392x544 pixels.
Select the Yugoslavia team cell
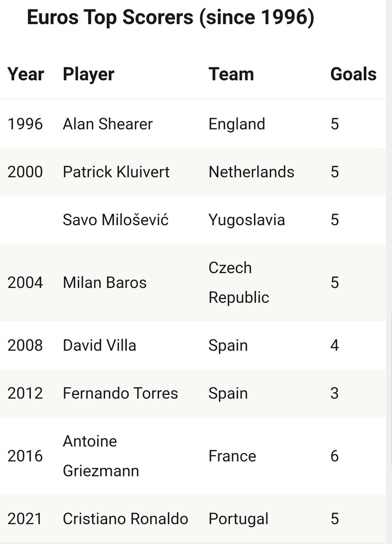[x=246, y=220]
